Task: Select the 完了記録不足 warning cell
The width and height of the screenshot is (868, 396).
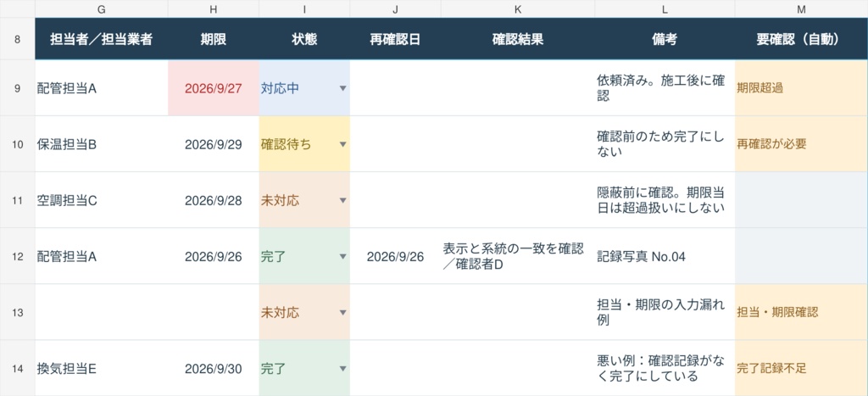Action: click(802, 368)
